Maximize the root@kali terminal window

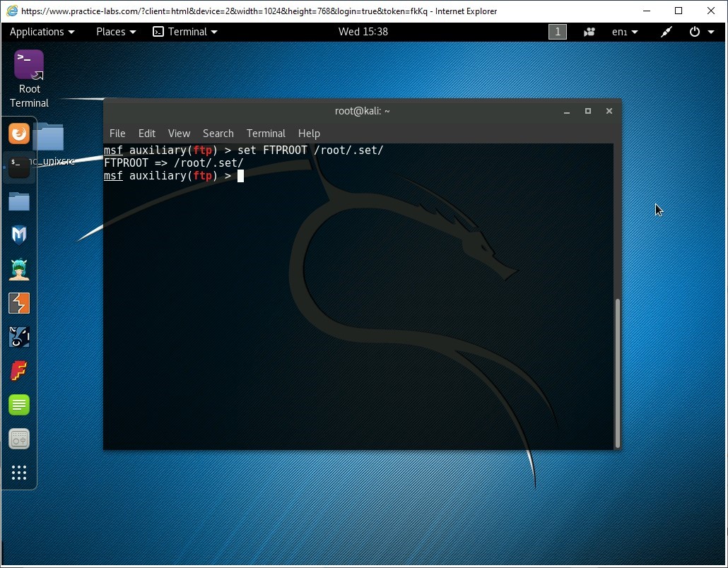click(588, 111)
